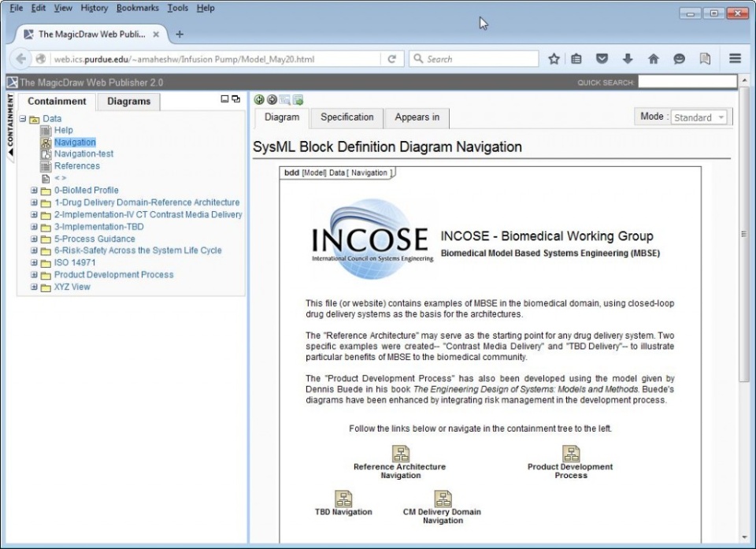
Task: Select the Diagram content tab
Action: (x=282, y=117)
